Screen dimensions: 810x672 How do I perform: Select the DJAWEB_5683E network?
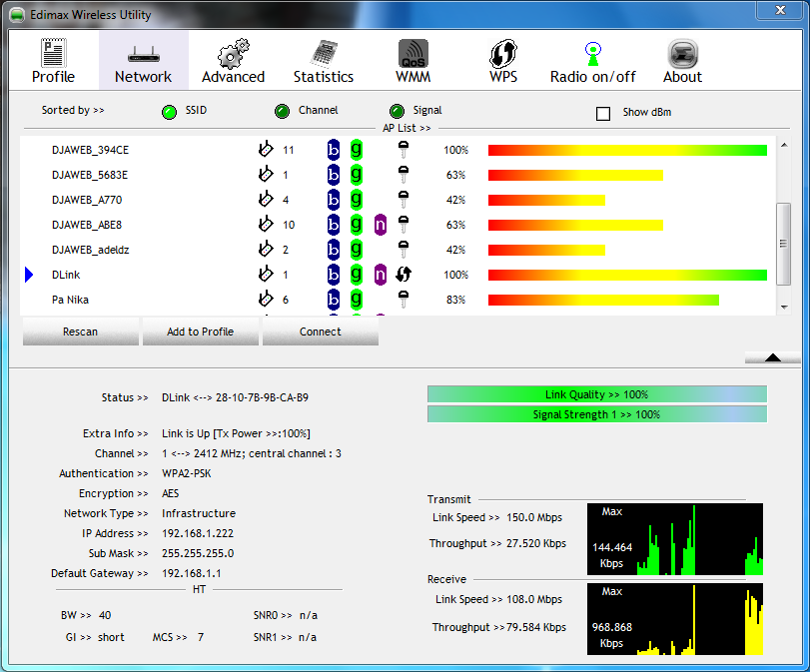click(90, 175)
